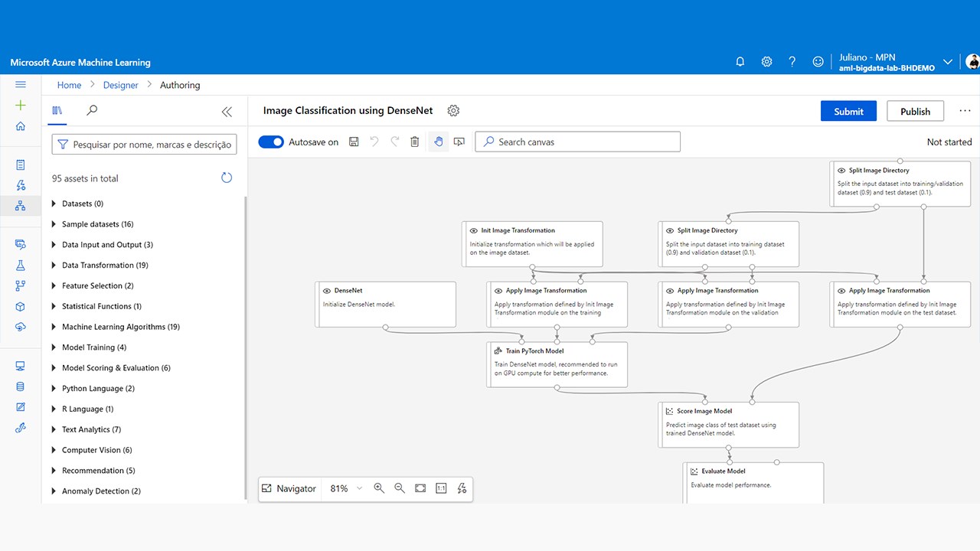Open Compute monitor icon in sidebar
The image size is (980, 551).
coord(21,366)
